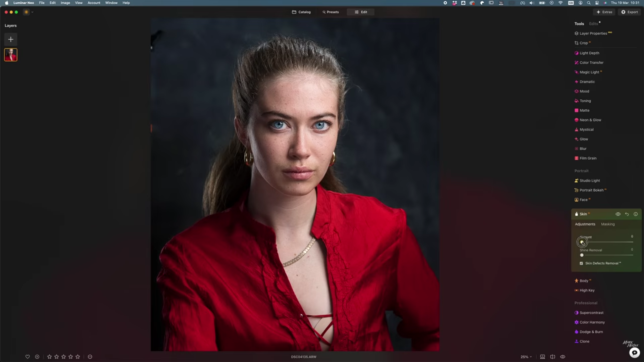This screenshot has width=644, height=362.
Task: Open the 25% zoom dropdown
Action: [x=526, y=357]
